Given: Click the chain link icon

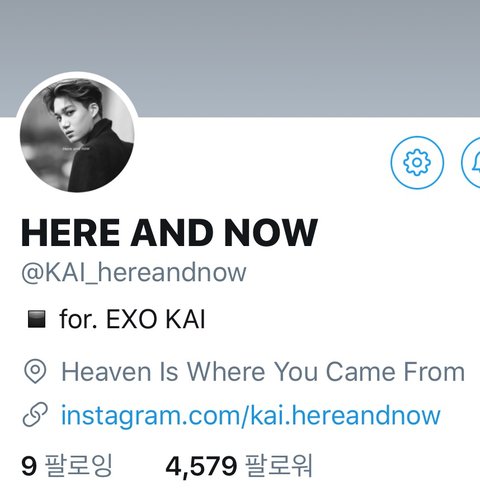Looking at the screenshot, I should pyautogui.click(x=35, y=415).
